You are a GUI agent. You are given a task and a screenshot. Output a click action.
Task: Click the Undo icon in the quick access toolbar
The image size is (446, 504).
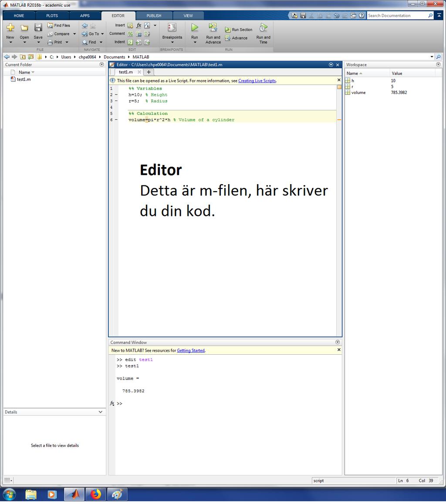pos(336,15)
